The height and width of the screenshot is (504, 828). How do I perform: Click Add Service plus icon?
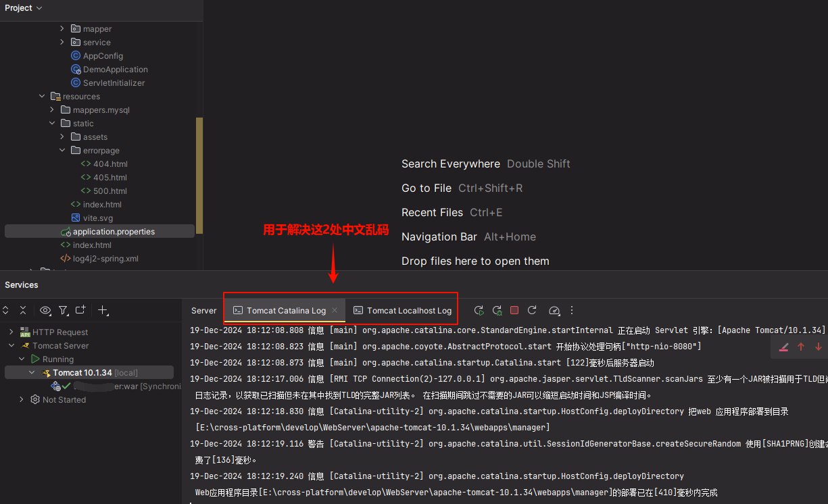coord(103,310)
